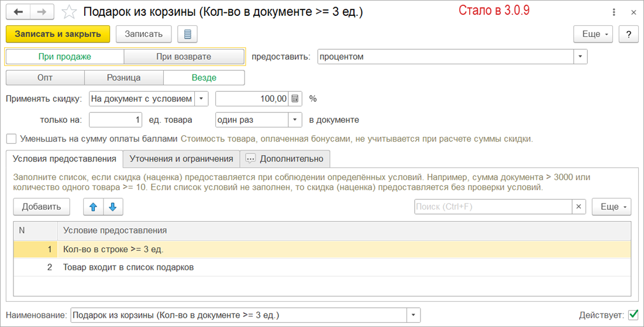Expand 'Применять скидку' dropdown

[201, 99]
